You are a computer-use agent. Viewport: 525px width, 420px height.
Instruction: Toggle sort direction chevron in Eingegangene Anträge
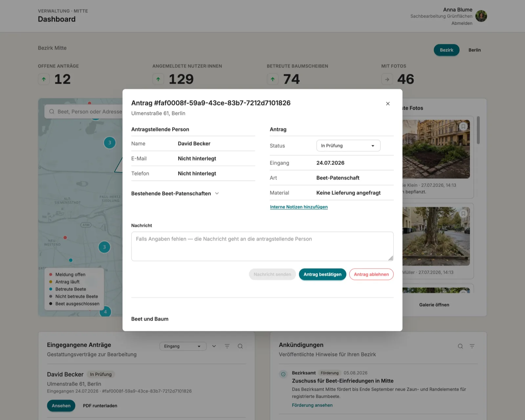(x=214, y=346)
